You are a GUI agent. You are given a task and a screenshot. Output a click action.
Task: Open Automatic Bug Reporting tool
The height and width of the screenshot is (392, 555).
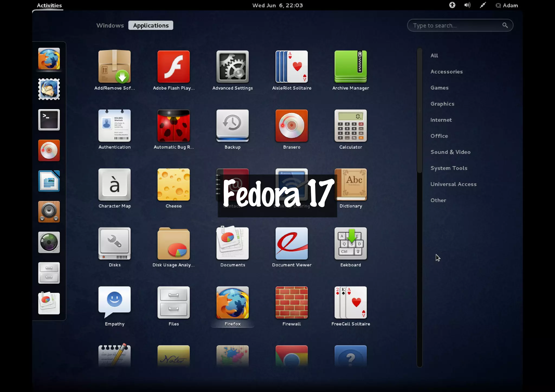coord(173,129)
